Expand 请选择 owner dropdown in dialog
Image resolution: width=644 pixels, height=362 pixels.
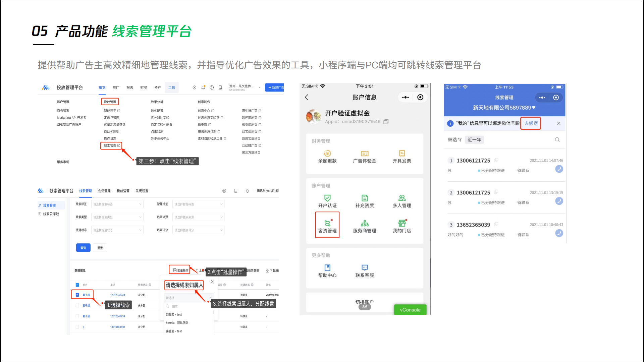point(189,298)
